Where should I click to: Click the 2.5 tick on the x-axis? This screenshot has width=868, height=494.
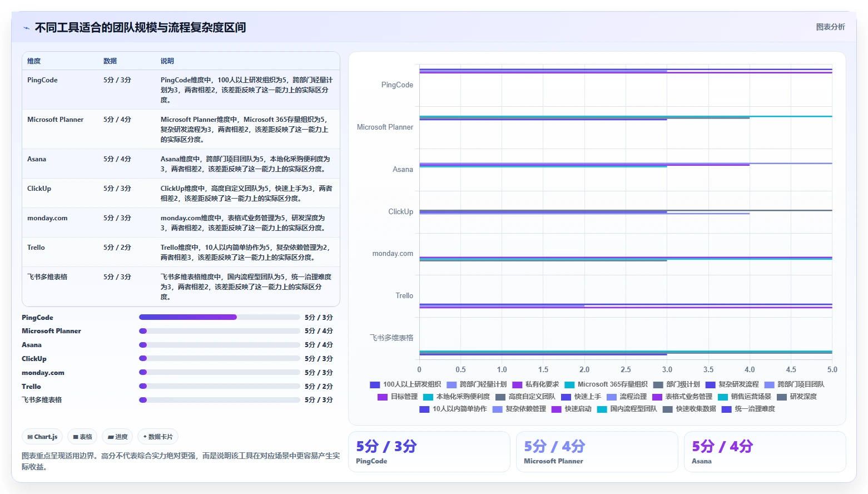pos(626,369)
